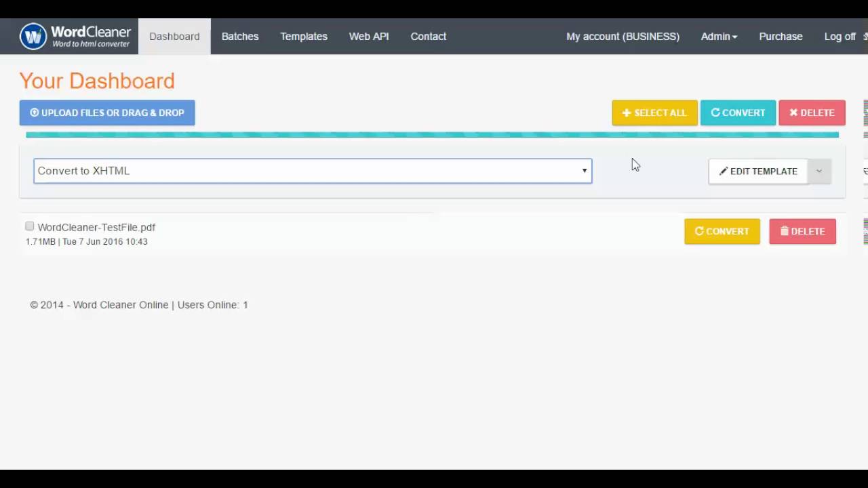Click the yellow Select All button

point(654,113)
